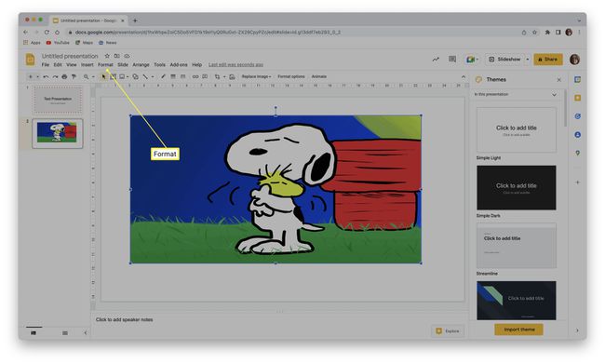Click the zoom magnifier tool
Viewport: 605px width, 364px height.
click(86, 77)
